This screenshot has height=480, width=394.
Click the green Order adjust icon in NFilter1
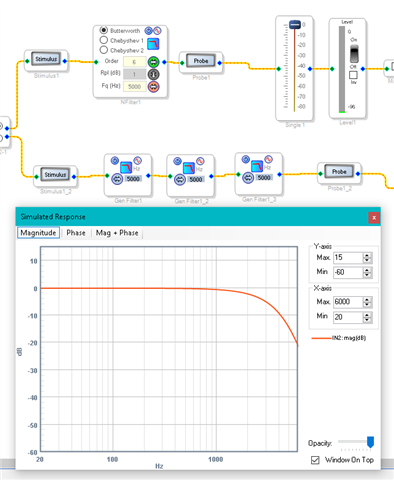(x=153, y=62)
